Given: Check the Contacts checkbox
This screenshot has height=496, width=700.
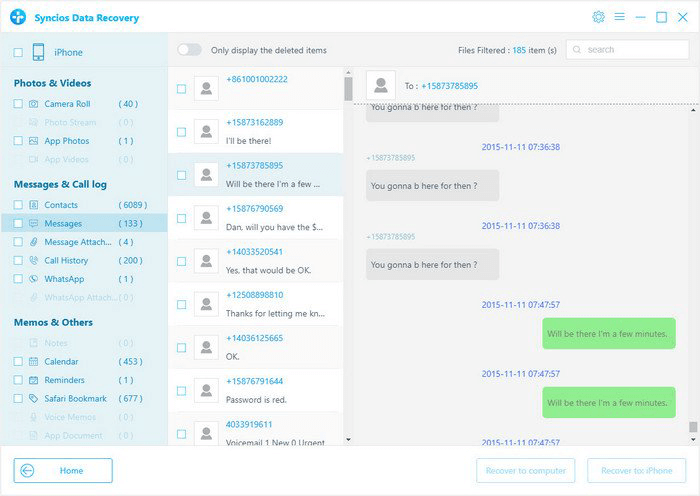Looking at the screenshot, I should coord(18,205).
